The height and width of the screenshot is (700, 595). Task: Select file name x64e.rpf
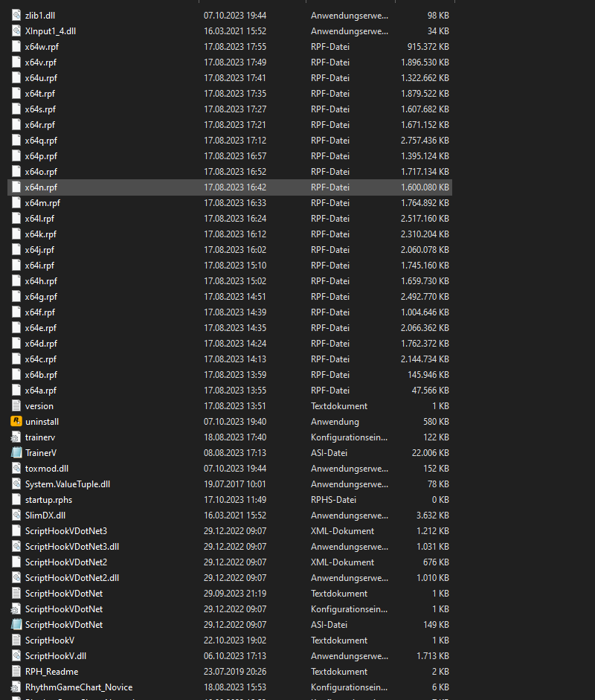tap(41, 327)
